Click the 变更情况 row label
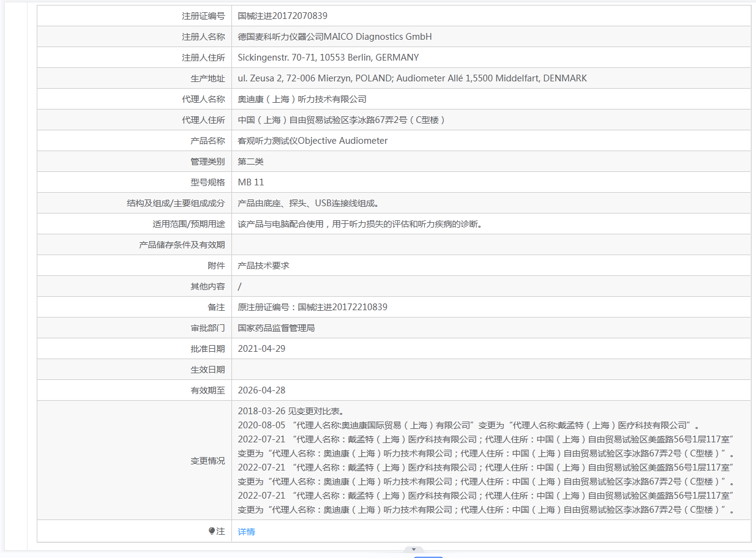 [208, 461]
